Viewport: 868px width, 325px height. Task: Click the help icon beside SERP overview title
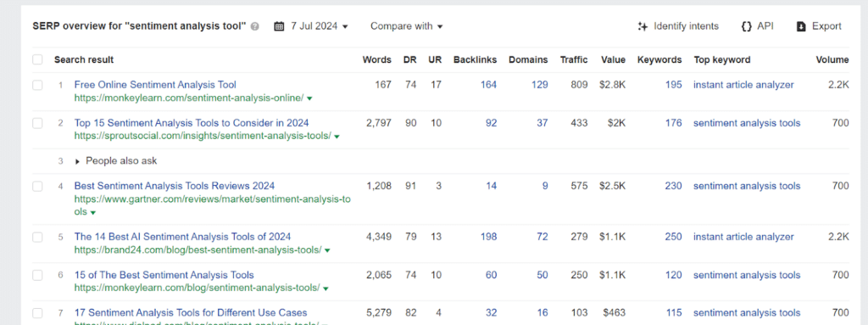[254, 26]
